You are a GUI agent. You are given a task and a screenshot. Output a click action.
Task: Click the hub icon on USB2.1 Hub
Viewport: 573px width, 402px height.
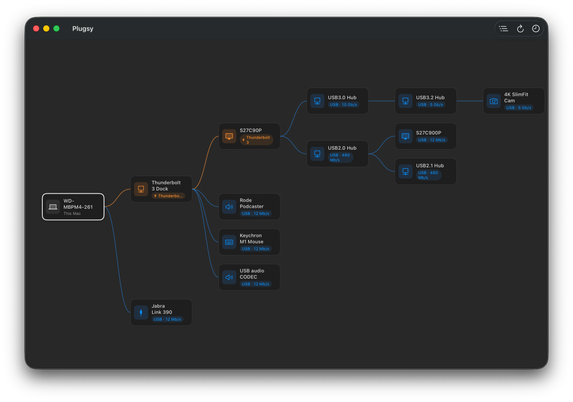click(x=405, y=171)
